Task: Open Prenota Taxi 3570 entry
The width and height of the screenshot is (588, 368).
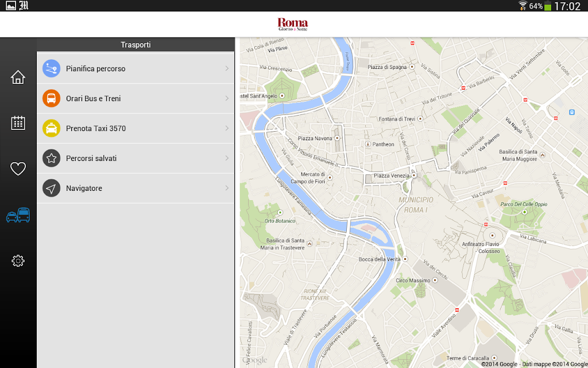Action: point(136,128)
